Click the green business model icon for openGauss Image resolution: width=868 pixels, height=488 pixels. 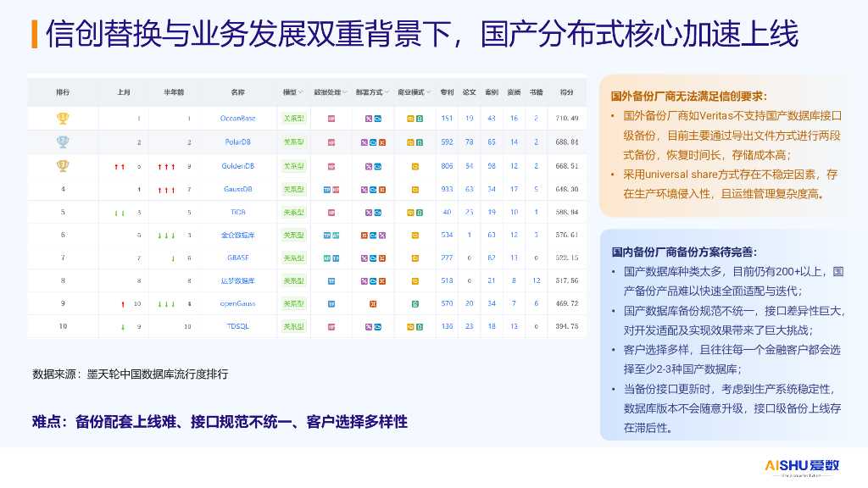(x=415, y=303)
